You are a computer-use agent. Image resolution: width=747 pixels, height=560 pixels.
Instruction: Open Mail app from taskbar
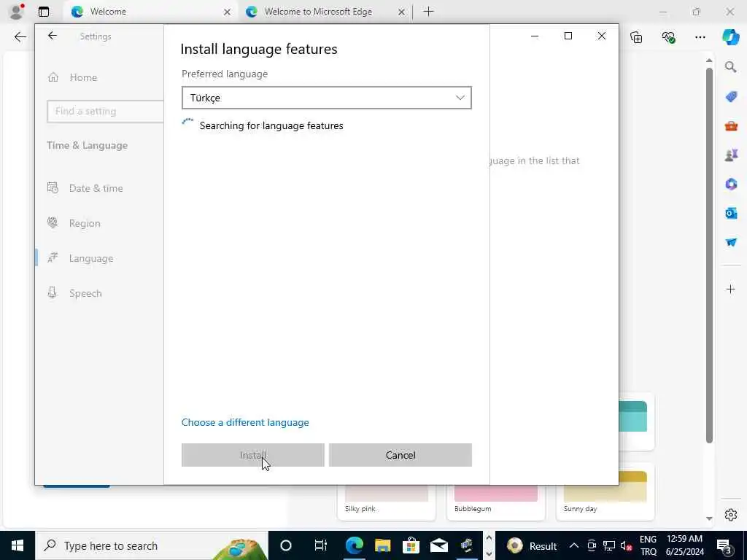coord(438,545)
